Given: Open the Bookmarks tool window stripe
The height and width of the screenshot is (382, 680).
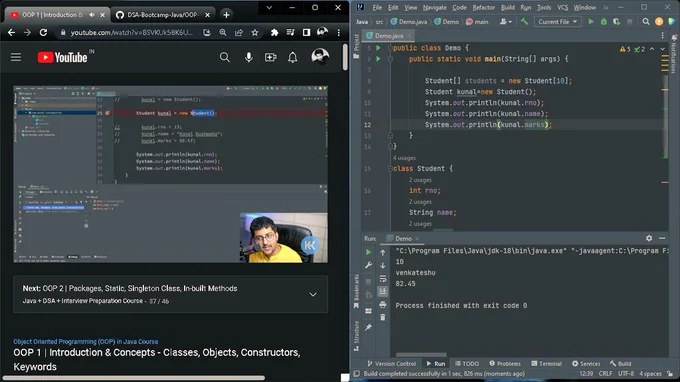Looking at the screenshot, I should 356,291.
